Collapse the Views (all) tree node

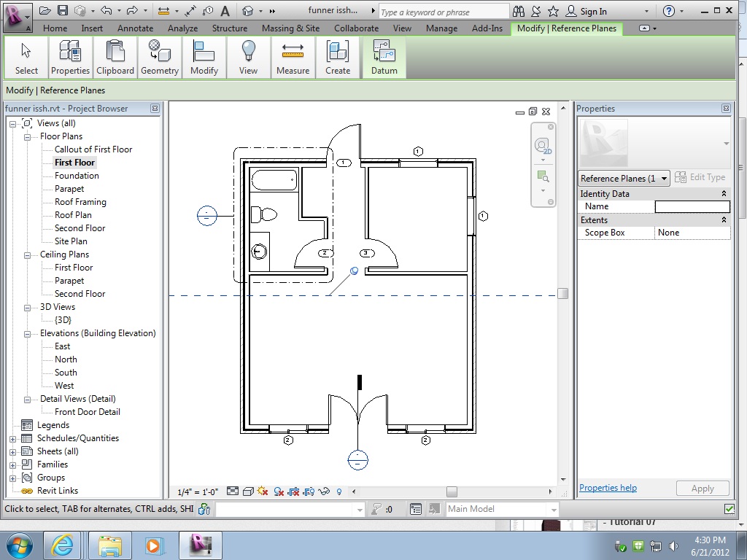pyautogui.click(x=13, y=124)
